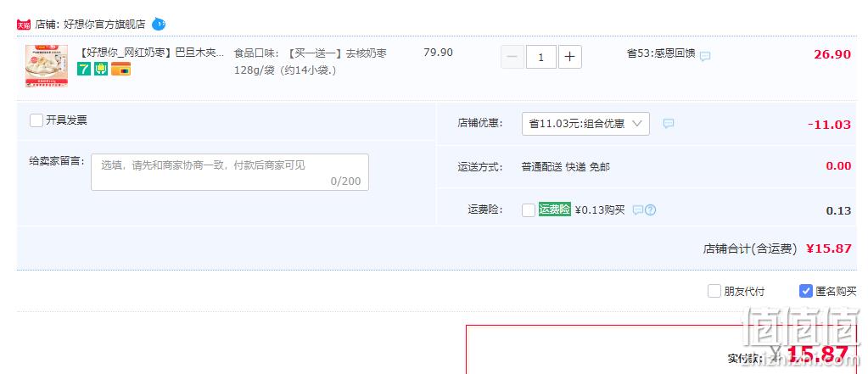
Task: Open the 【好想你_网红奶枣】巴旦木夹 product title
Action: pyautogui.click(x=150, y=53)
